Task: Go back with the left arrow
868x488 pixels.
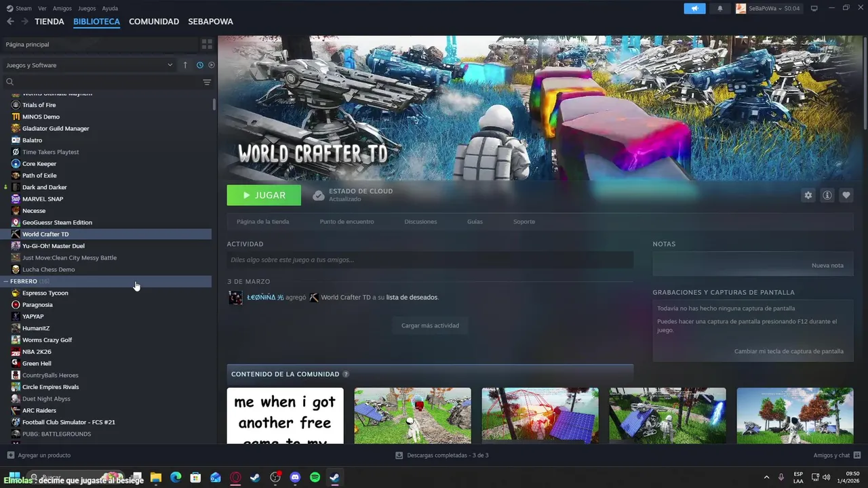Action: click(10, 22)
